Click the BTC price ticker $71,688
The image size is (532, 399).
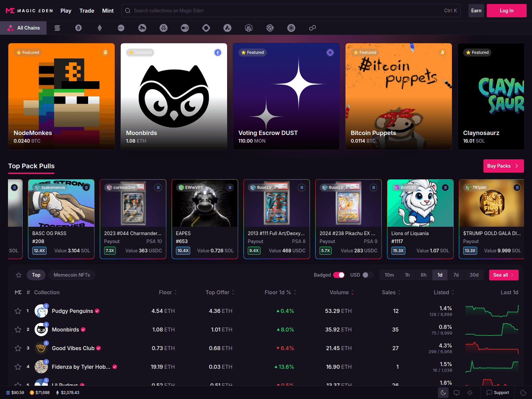[x=40, y=393]
